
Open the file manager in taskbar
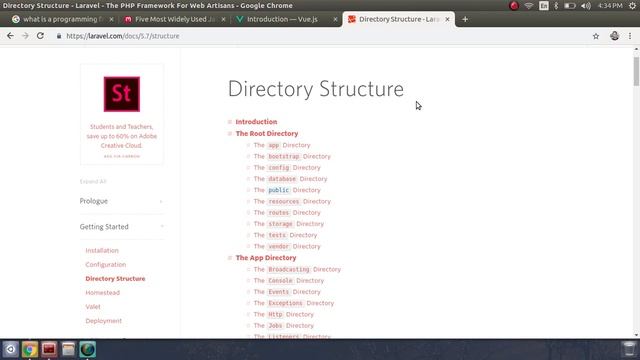click(68, 349)
